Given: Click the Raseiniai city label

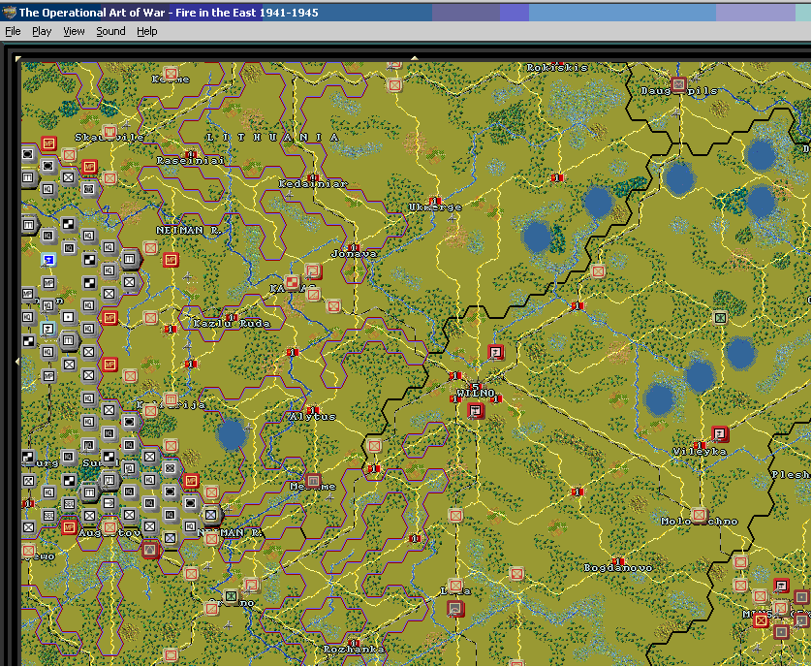Looking at the screenshot, I should click(191, 161).
